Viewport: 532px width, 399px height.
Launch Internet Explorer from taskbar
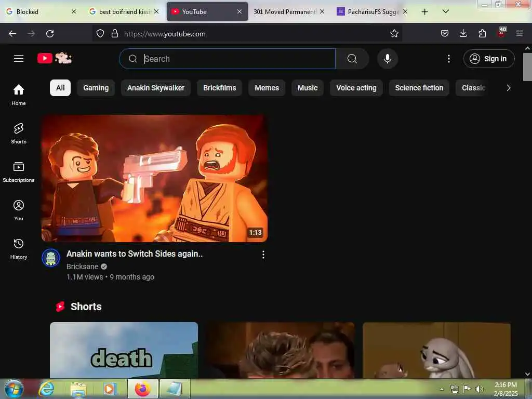click(x=46, y=389)
